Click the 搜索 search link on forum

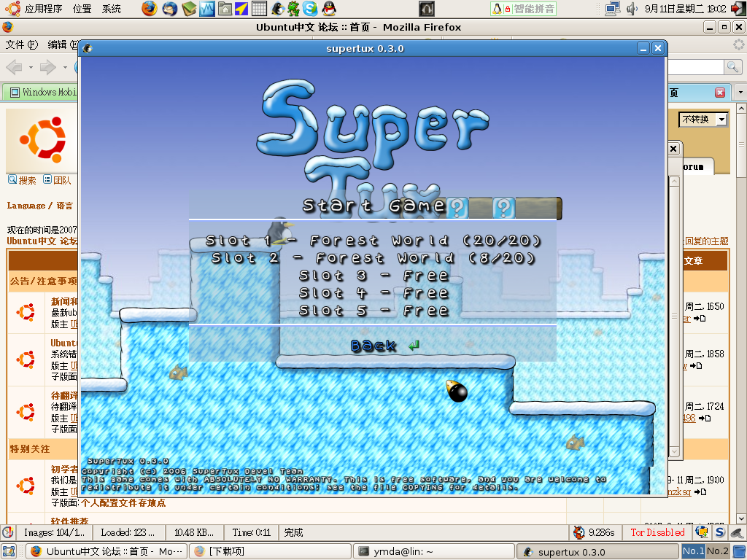tap(23, 180)
